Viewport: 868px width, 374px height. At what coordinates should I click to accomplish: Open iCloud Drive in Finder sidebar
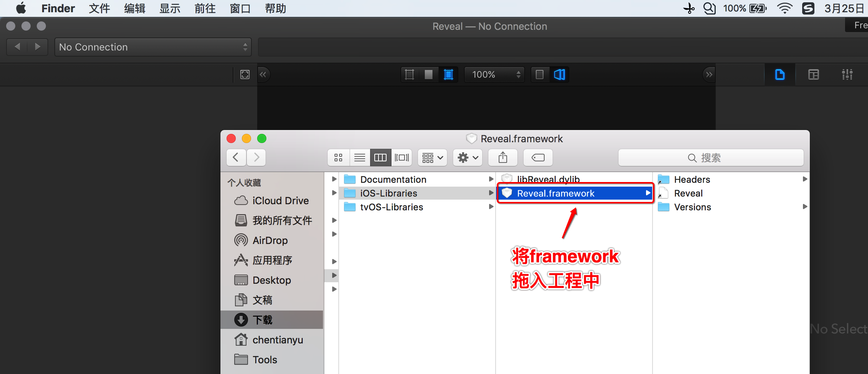[272, 201]
